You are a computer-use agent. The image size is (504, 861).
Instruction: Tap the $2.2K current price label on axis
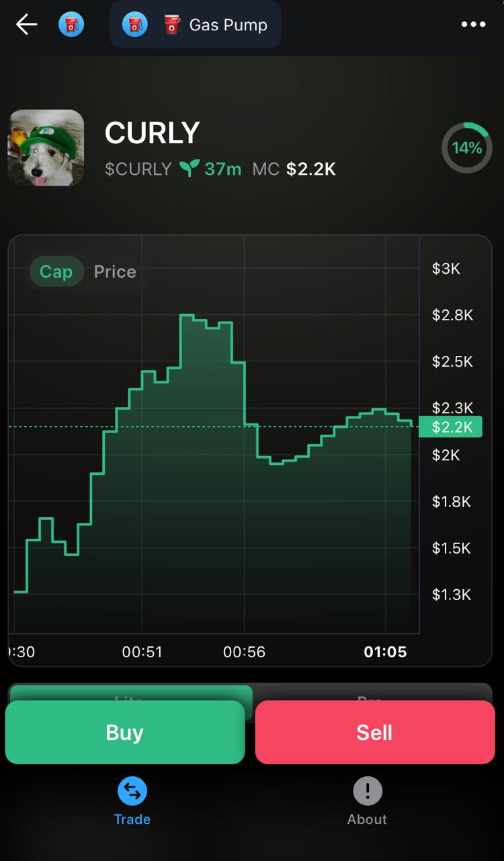[450, 427]
